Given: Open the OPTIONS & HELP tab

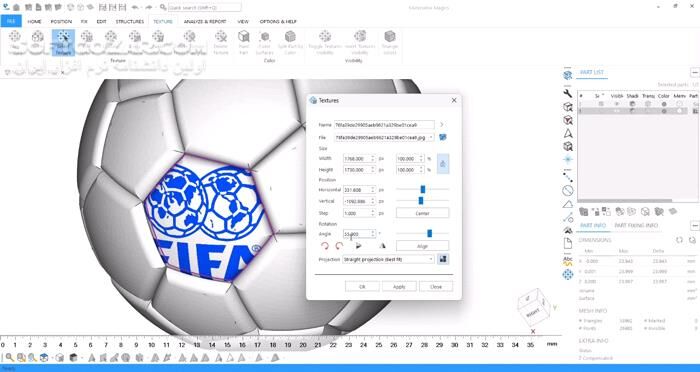Looking at the screenshot, I should (x=278, y=21).
